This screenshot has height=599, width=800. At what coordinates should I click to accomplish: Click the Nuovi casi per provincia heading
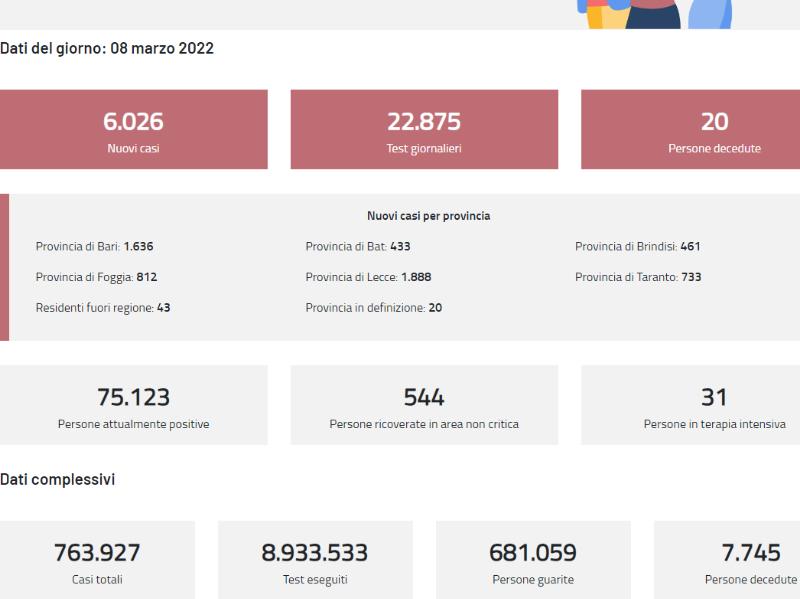429,216
